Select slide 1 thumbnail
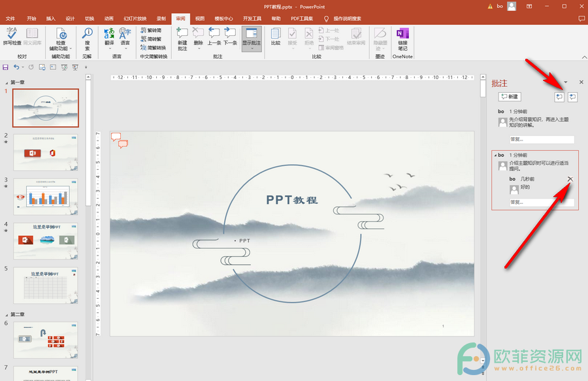This screenshot has width=588, height=381. click(x=46, y=108)
